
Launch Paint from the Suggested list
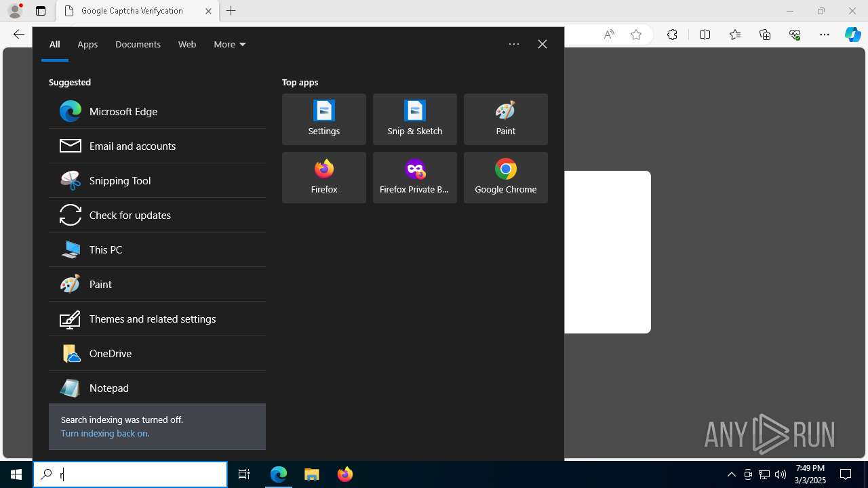click(157, 284)
